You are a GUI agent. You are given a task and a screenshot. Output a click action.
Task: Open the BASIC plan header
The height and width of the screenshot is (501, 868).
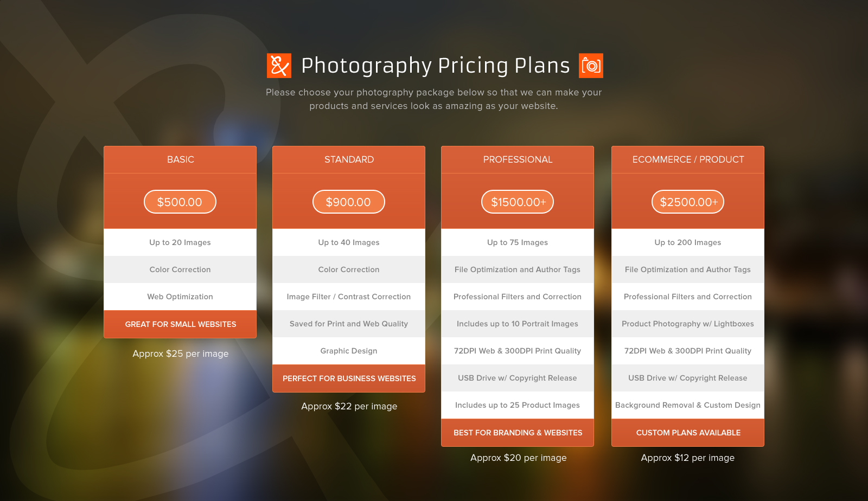point(180,159)
